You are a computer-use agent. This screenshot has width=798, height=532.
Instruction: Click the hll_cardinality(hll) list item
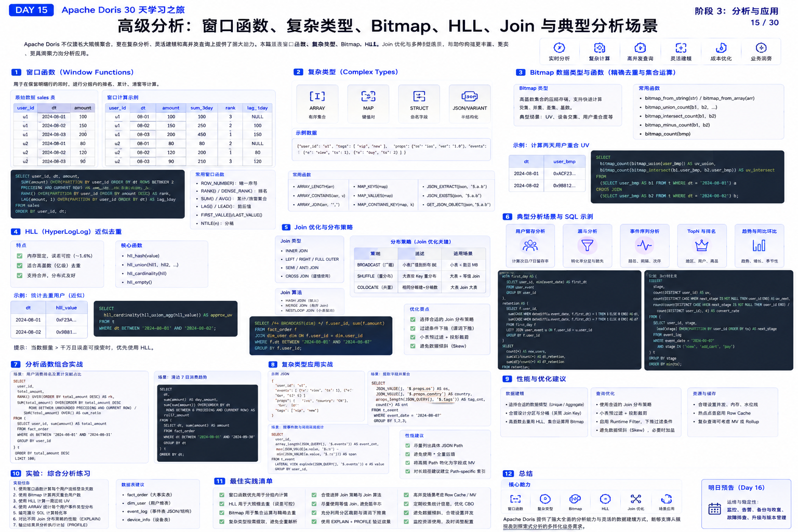pyautogui.click(x=147, y=274)
